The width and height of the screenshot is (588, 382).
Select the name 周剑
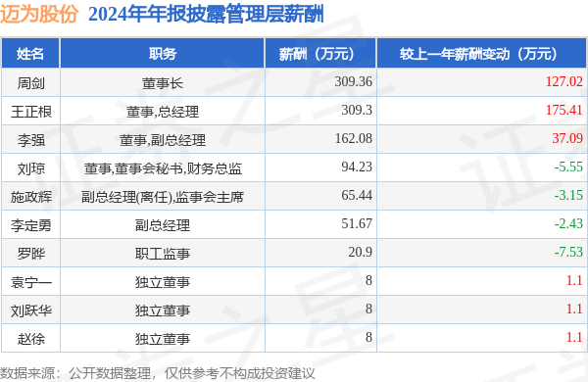point(30,83)
